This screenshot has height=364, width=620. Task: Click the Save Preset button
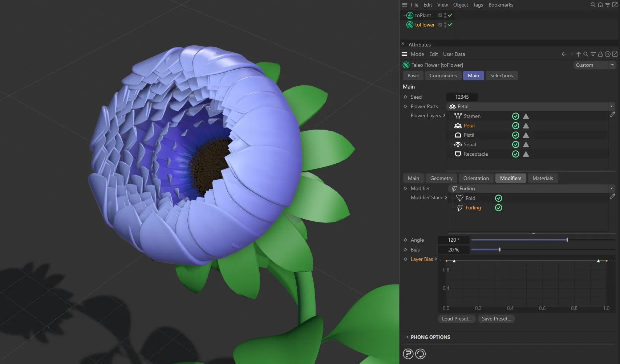click(496, 319)
